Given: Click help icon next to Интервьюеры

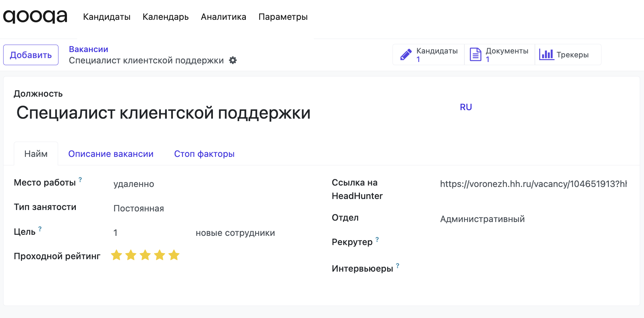Looking at the screenshot, I should pyautogui.click(x=398, y=266).
